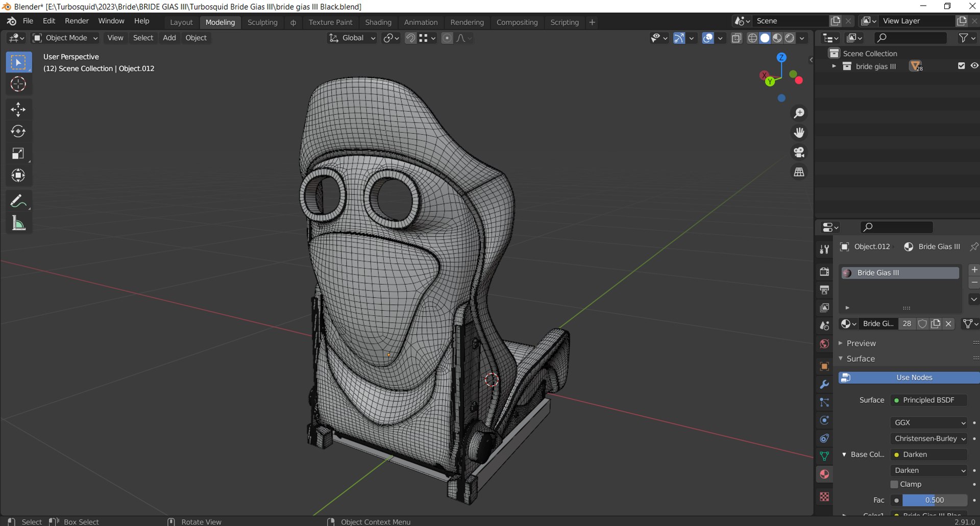980x526 pixels.
Task: Expand the Preview panel
Action: (x=861, y=343)
